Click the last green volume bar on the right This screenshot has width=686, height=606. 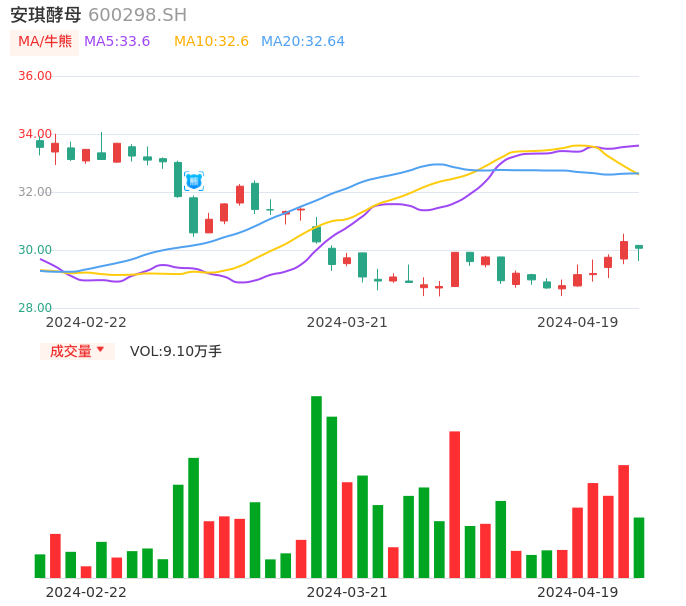click(x=639, y=547)
